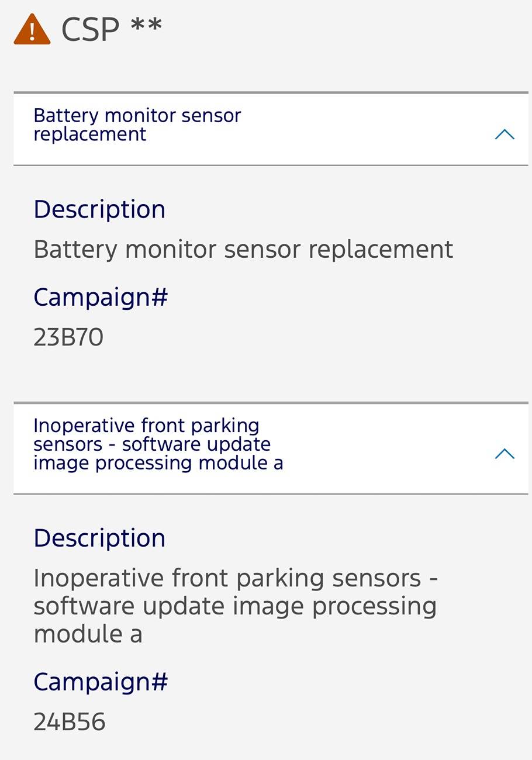532x760 pixels.
Task: Click the CSP ** heading
Action: point(112,29)
